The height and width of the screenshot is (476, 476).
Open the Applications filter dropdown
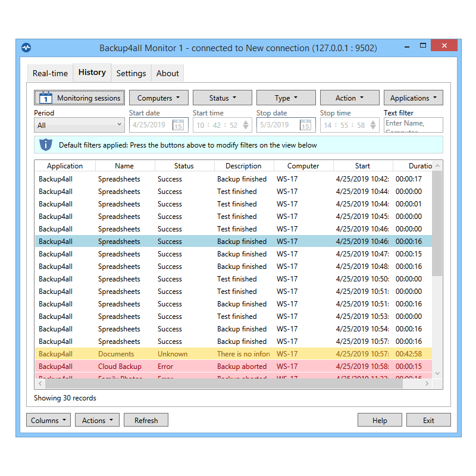click(413, 98)
